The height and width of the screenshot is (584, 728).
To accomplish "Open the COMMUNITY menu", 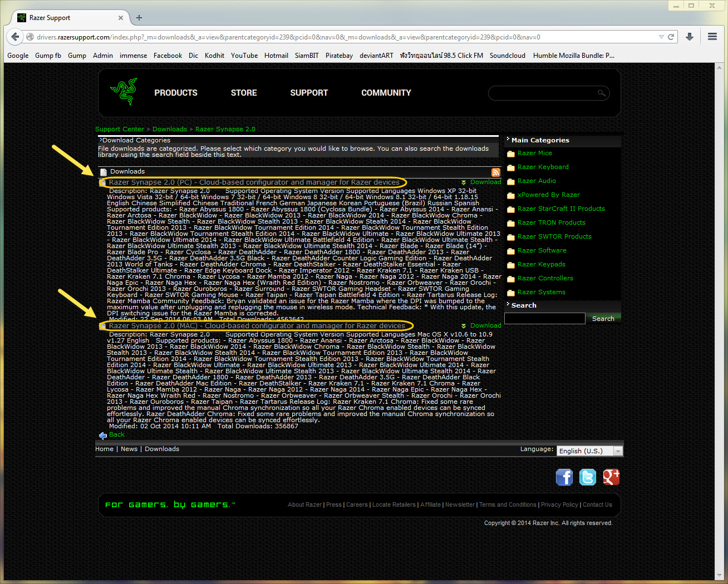I will coord(386,93).
